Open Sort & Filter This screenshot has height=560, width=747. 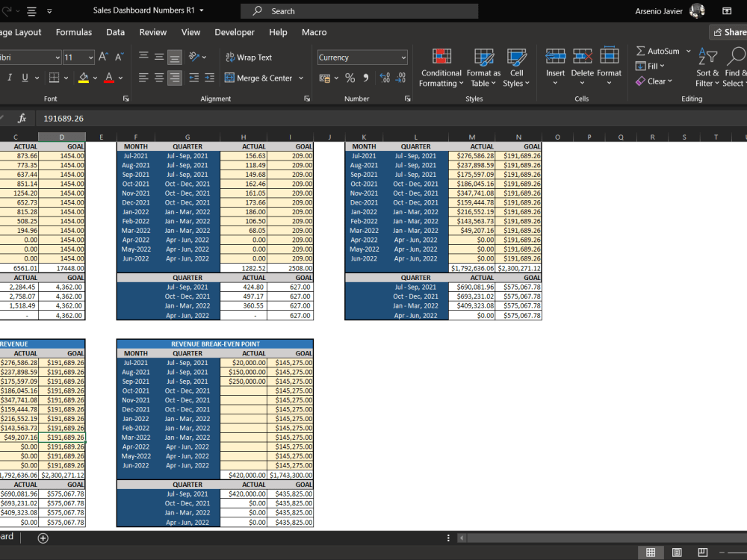coord(707,72)
